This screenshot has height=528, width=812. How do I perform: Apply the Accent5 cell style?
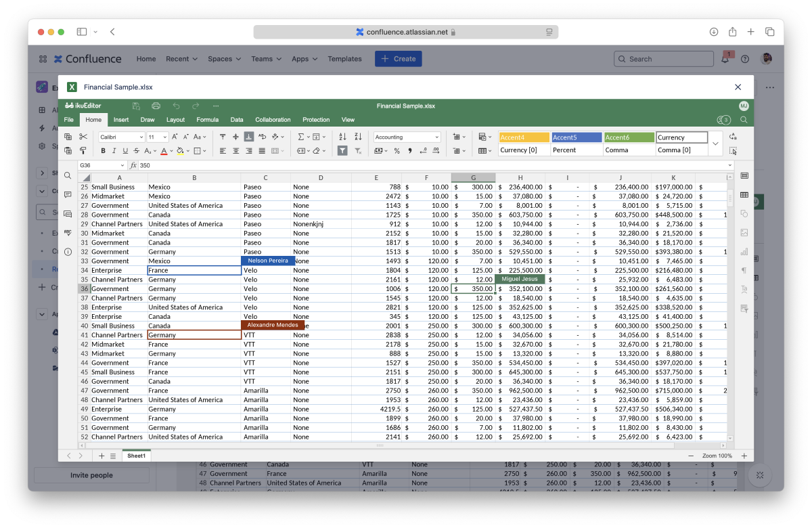pos(577,137)
